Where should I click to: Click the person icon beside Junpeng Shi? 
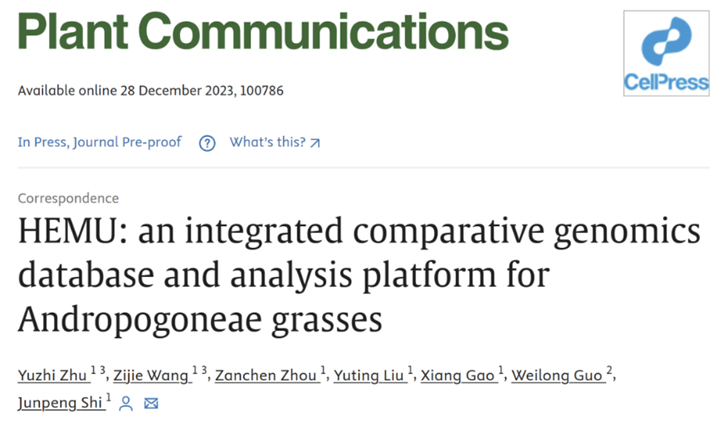126,404
